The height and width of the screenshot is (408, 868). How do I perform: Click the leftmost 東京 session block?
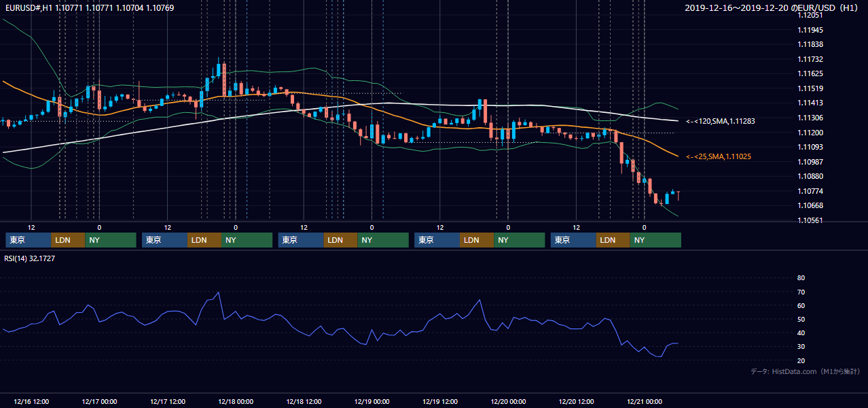click(x=28, y=240)
